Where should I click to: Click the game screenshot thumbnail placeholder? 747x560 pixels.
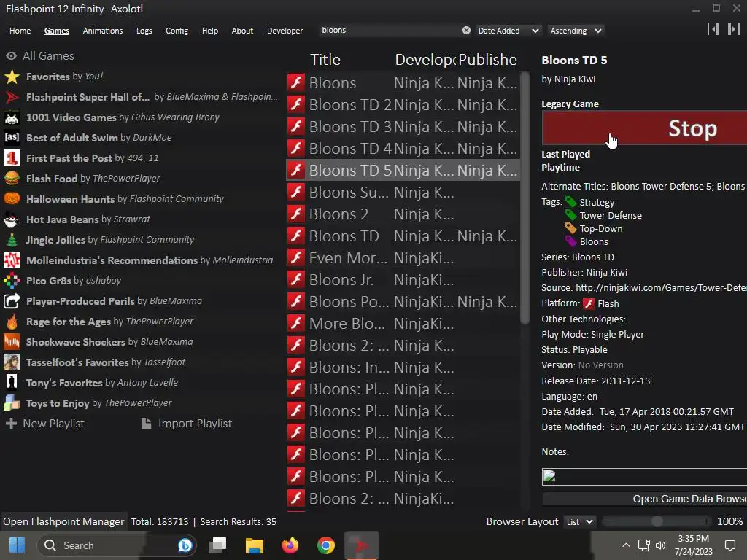coord(645,477)
